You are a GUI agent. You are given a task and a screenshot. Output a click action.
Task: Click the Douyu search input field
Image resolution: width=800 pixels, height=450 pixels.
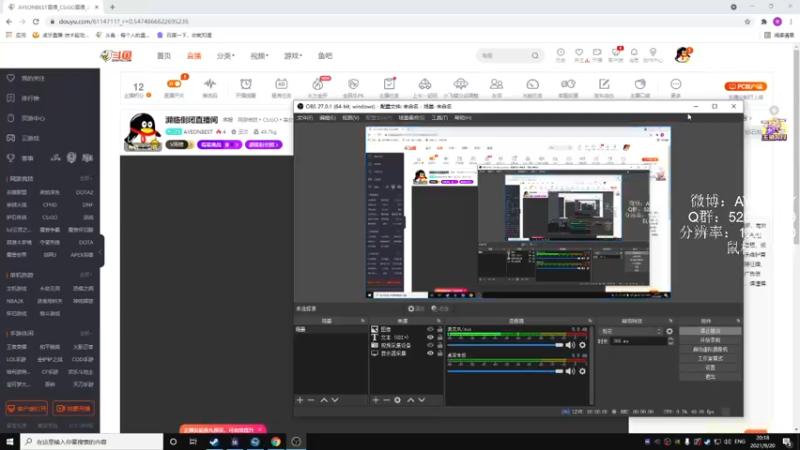pyautogui.click(x=504, y=56)
